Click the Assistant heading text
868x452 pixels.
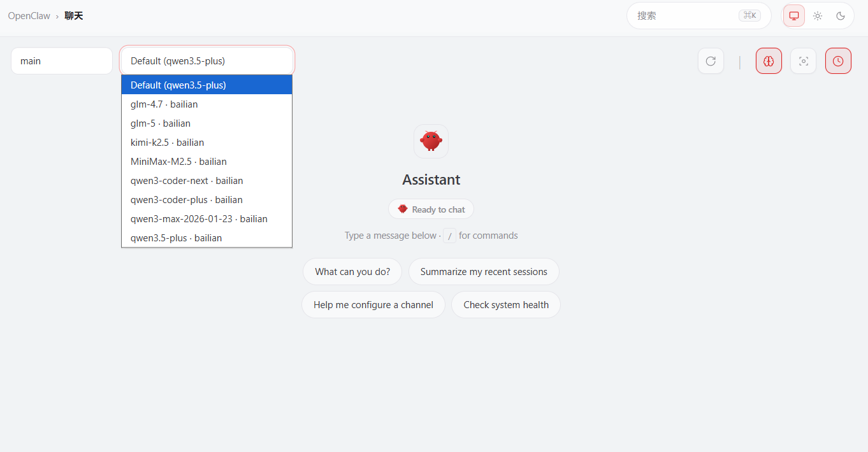click(x=431, y=180)
